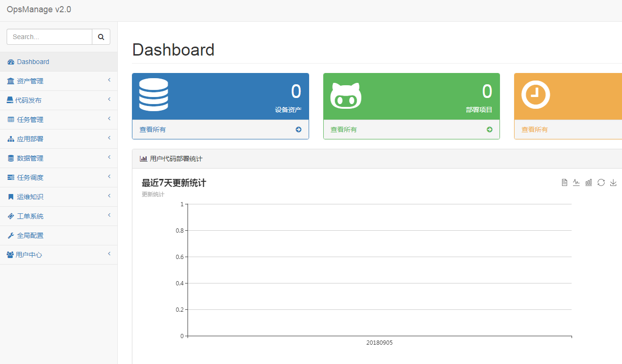Viewport: 622px width, 364px height.
Task: Click the GitHub cat icon on green card
Action: [346, 96]
